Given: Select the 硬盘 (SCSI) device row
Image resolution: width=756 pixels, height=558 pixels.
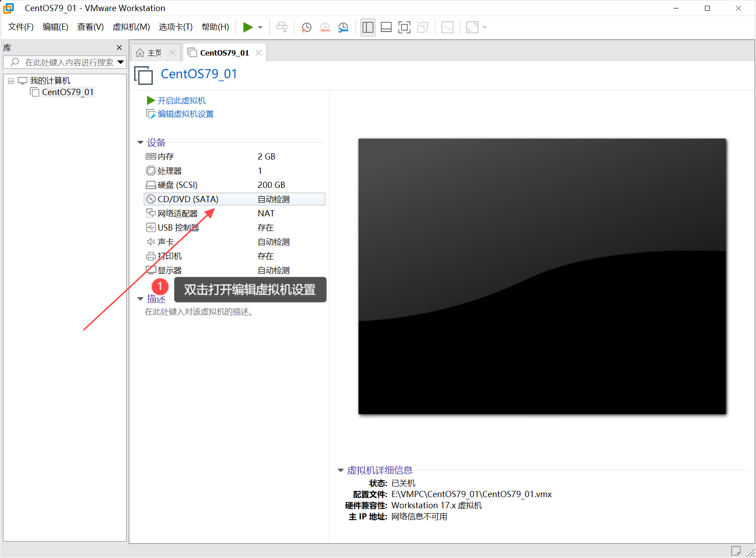Looking at the screenshot, I should click(x=235, y=185).
